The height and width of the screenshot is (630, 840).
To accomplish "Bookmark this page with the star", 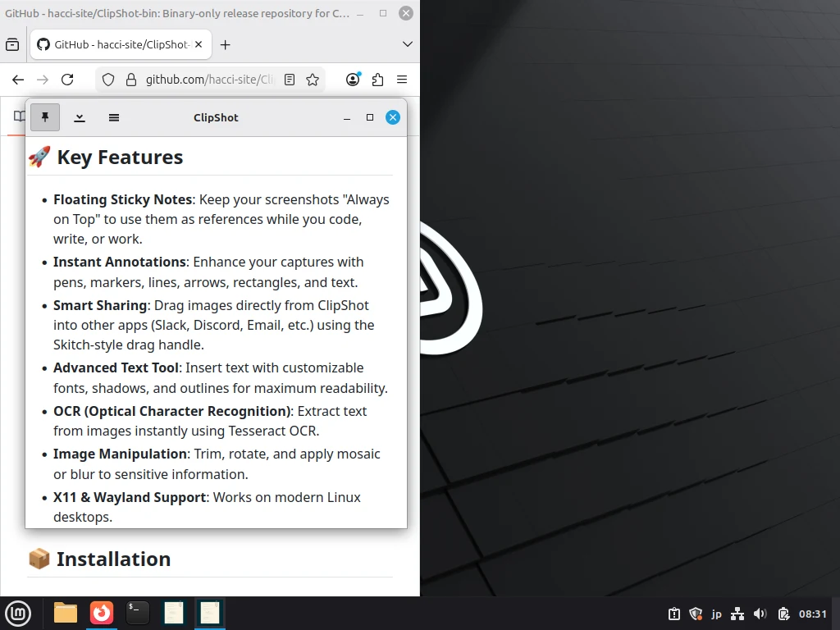I will click(313, 80).
